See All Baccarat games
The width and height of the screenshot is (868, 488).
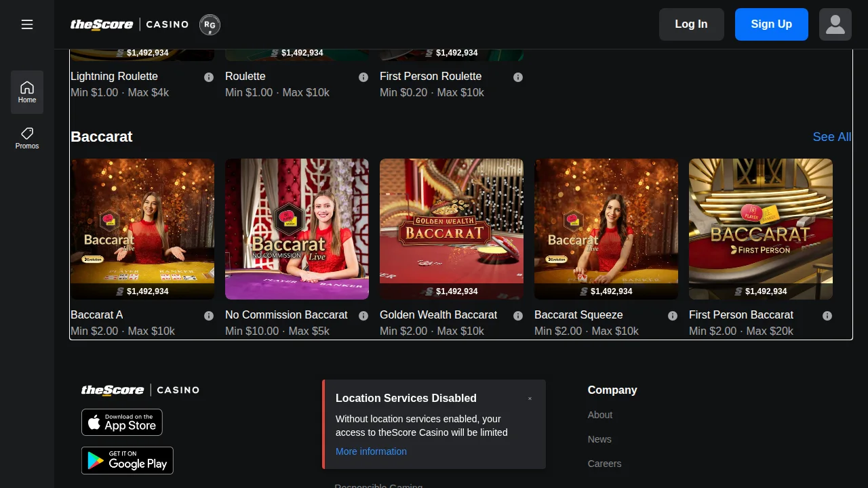coord(832,137)
